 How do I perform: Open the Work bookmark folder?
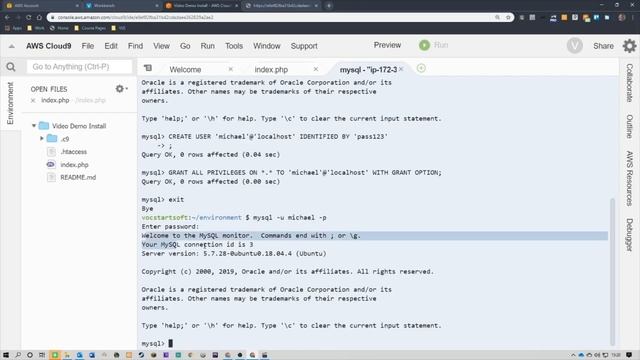pos(36,28)
